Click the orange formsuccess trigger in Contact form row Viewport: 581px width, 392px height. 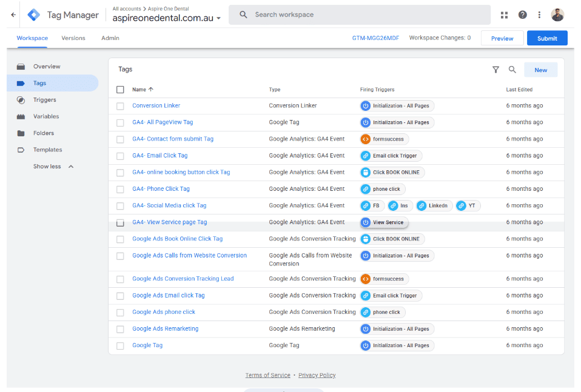(x=385, y=139)
